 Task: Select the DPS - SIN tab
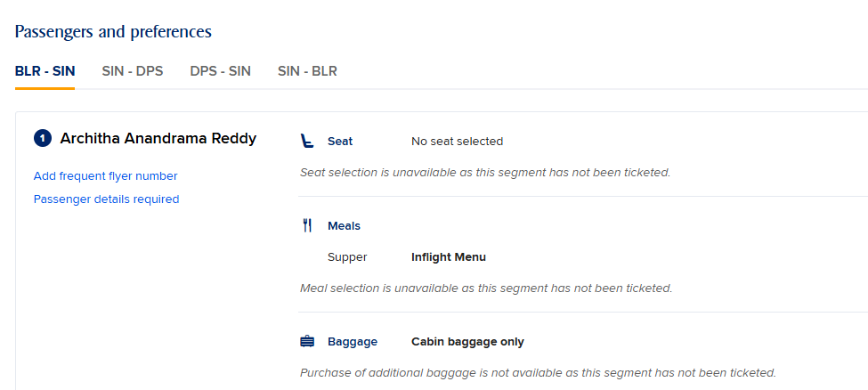[220, 71]
